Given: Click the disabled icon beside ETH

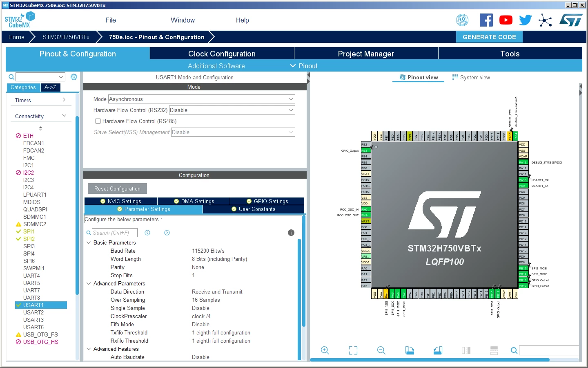Looking at the screenshot, I should click(18, 136).
